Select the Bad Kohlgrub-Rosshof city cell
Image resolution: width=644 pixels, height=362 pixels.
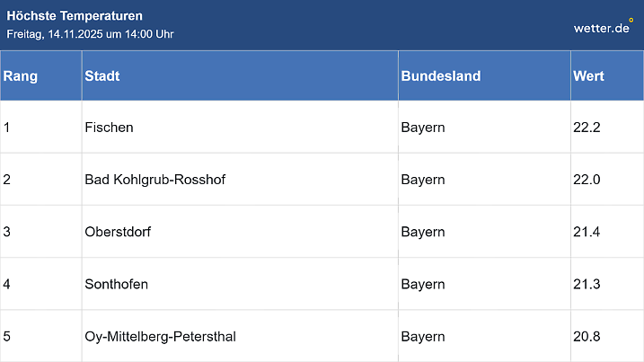click(154, 180)
